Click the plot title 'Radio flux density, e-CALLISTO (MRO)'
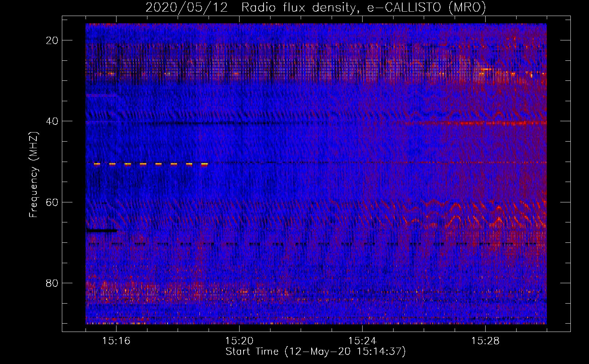The width and height of the screenshot is (589, 364). tap(364, 8)
